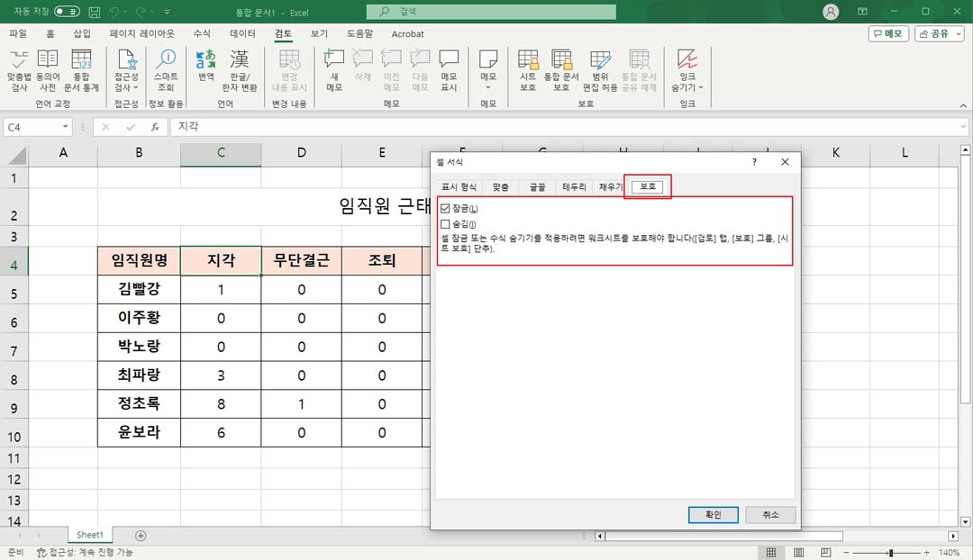Run the spelling check (맞춤법 검사)
The height and width of the screenshot is (560, 973).
coord(19,71)
